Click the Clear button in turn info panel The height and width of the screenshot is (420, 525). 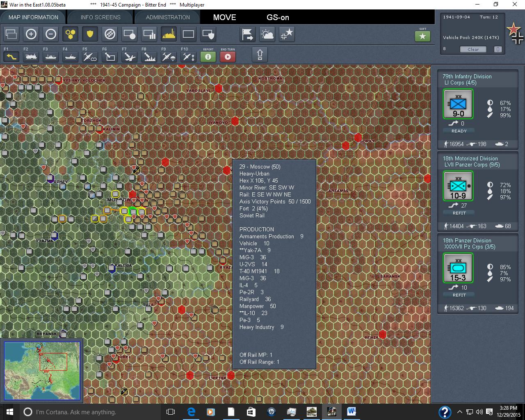[473, 49]
